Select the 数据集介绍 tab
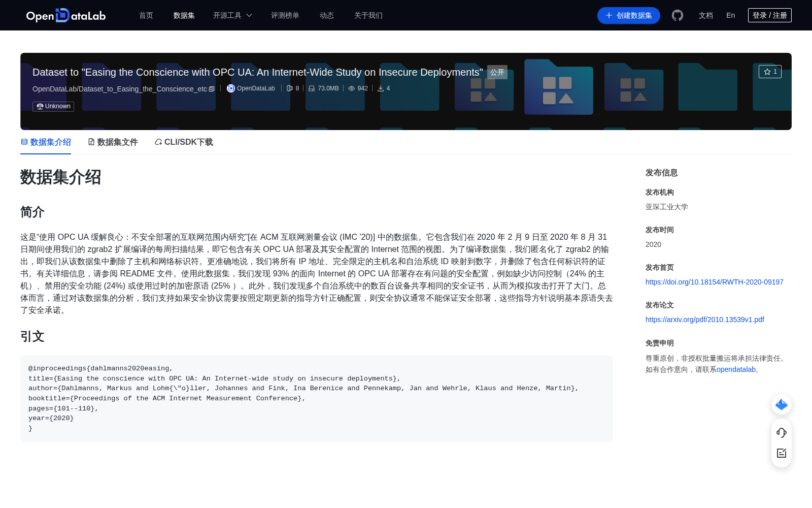The width and height of the screenshot is (812, 508). coord(46,142)
